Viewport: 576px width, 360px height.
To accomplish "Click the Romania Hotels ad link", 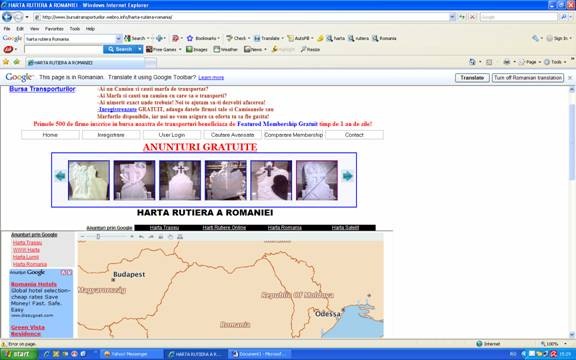I will tap(34, 284).
